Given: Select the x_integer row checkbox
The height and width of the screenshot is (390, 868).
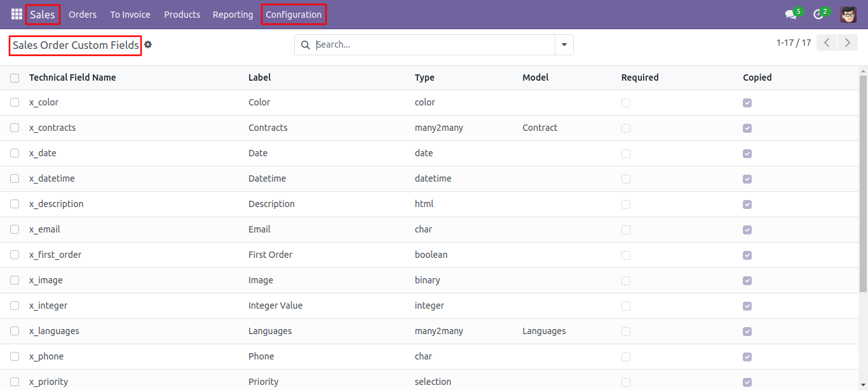Looking at the screenshot, I should (15, 306).
